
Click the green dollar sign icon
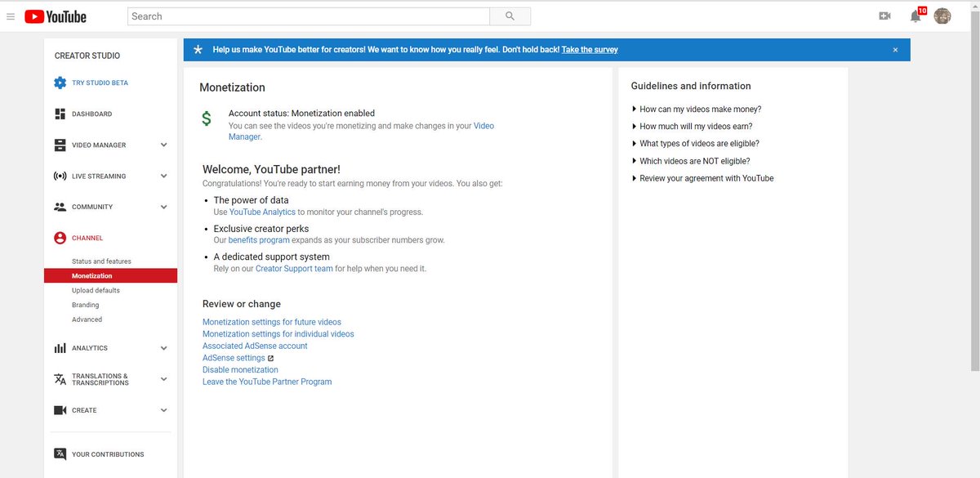[207, 119]
